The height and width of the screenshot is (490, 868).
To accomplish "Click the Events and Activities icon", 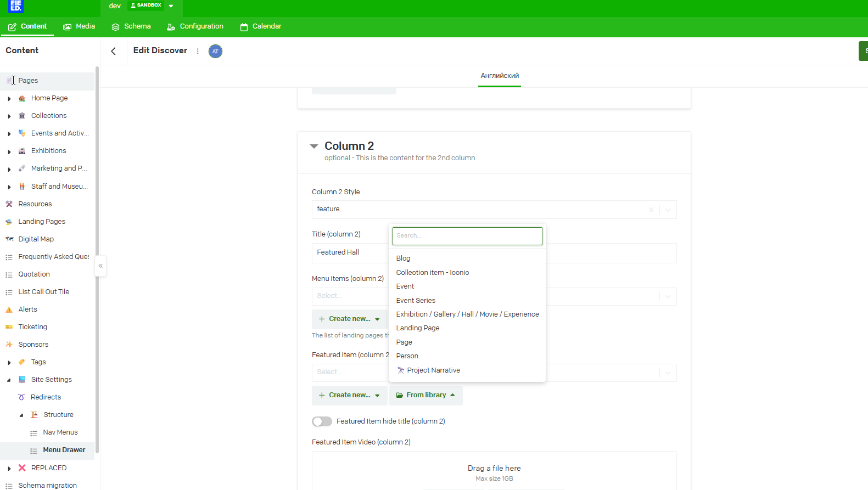I will 22,133.
